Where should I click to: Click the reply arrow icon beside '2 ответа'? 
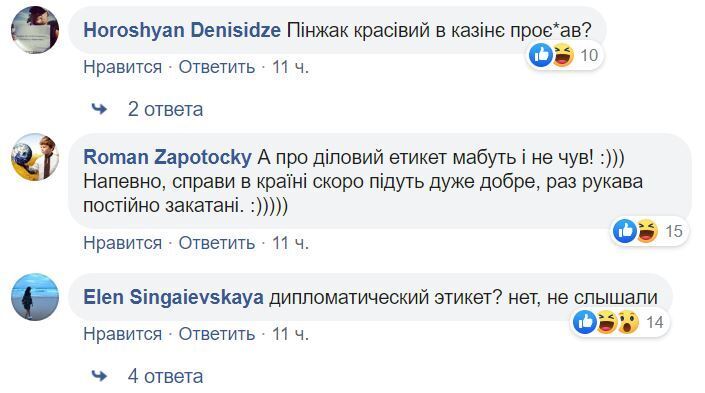click(99, 109)
